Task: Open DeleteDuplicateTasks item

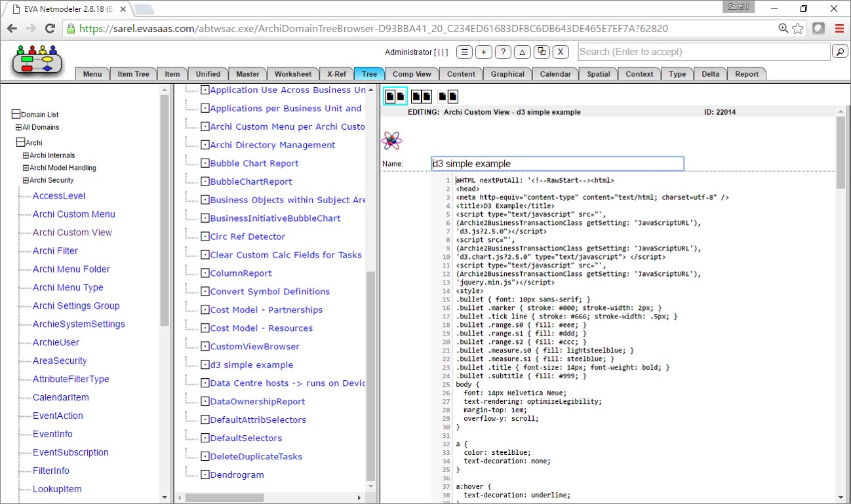Action: pos(256,457)
